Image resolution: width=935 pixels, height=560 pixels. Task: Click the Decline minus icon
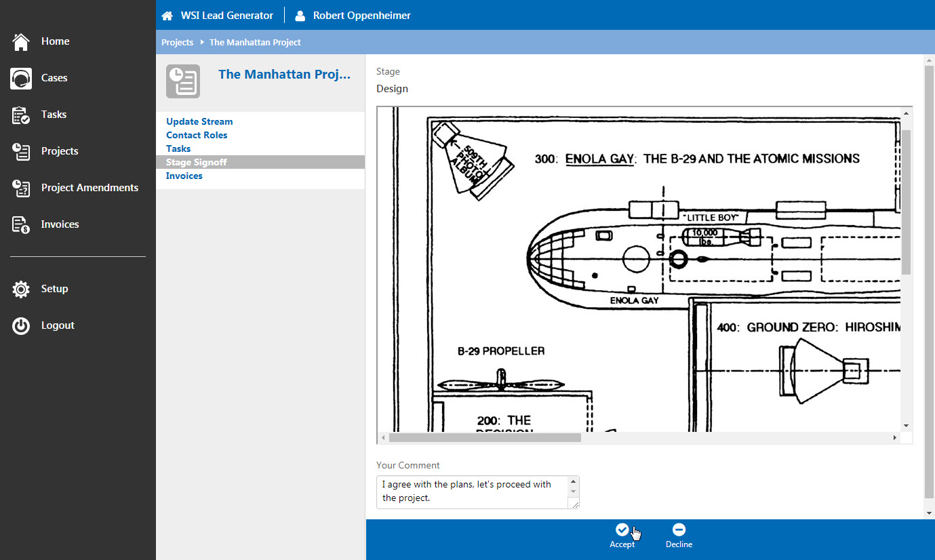(679, 529)
